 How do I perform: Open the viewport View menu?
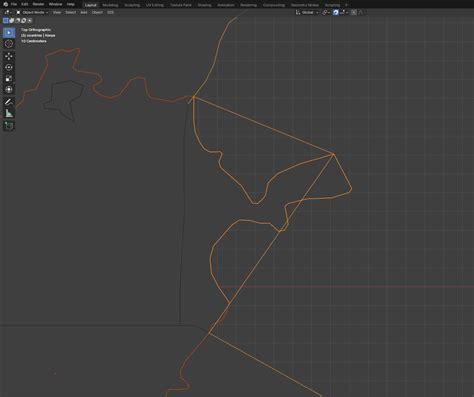[x=57, y=12]
